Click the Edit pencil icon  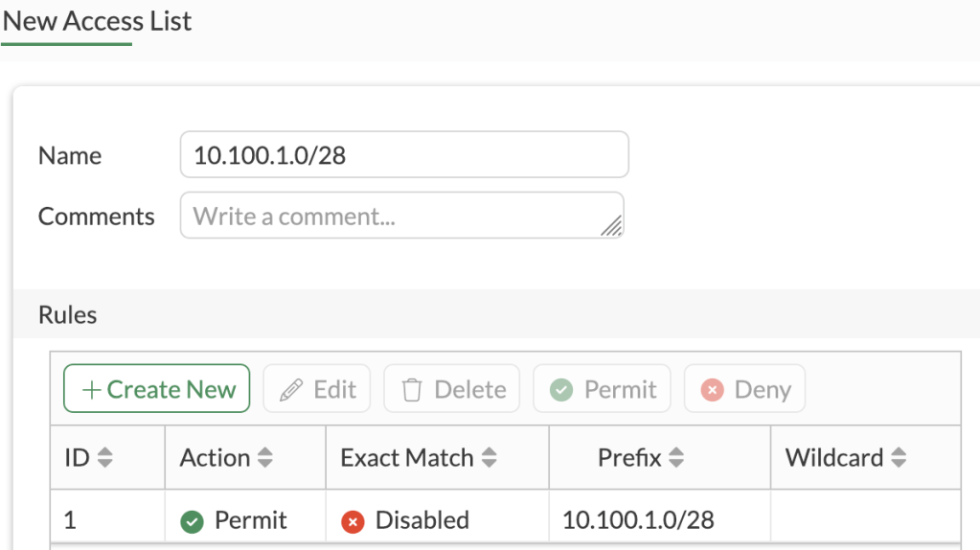coord(290,391)
